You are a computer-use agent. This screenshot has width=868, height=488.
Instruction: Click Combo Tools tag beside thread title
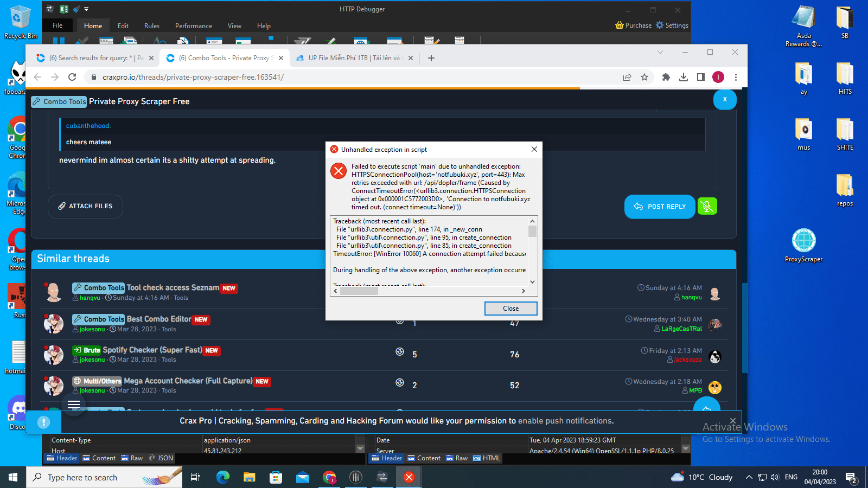coord(59,101)
